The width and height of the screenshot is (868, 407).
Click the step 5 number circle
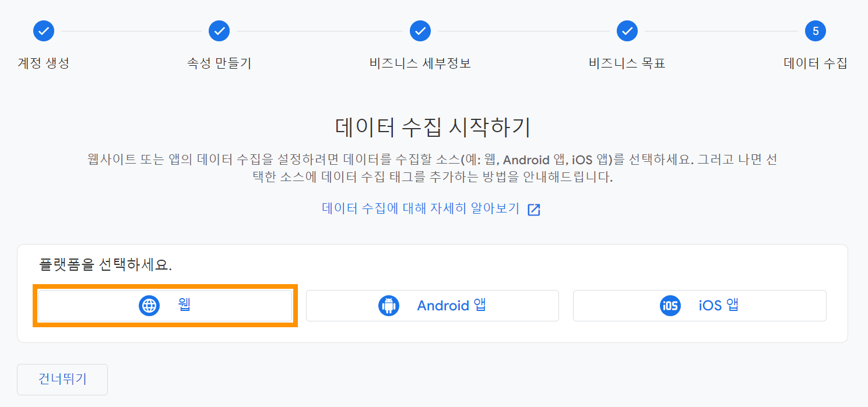(x=816, y=31)
